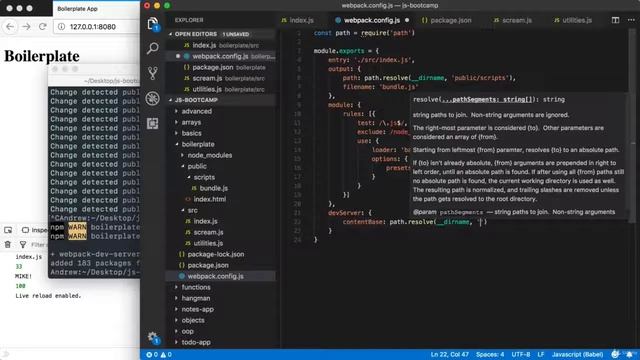Screen dimensions: 640x360
Task: Open package-lock.json in the file tree
Action: [x=216, y=254]
